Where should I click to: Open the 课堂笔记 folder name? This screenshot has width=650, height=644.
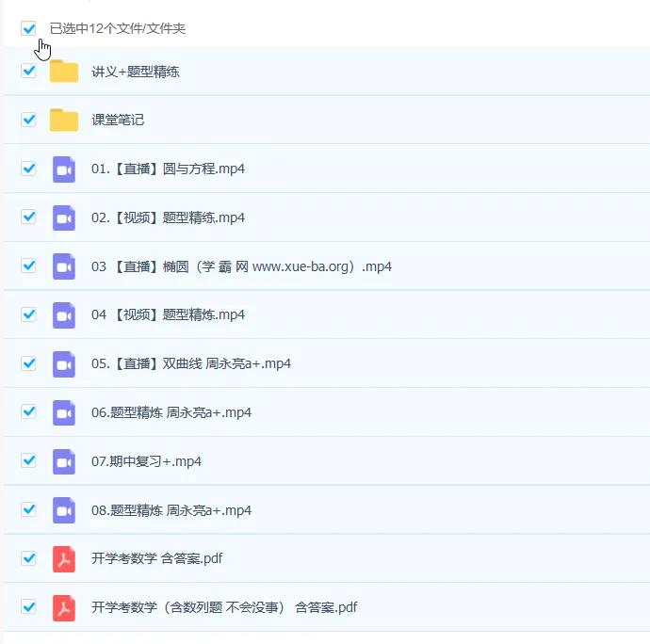[118, 121]
